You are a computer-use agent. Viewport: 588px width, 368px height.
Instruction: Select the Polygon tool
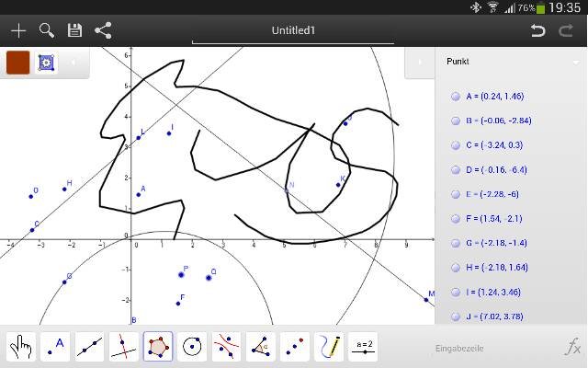click(x=158, y=347)
